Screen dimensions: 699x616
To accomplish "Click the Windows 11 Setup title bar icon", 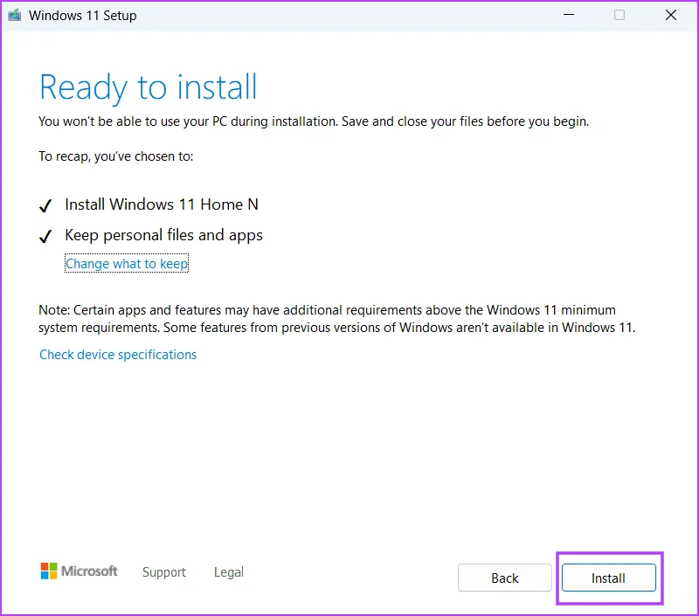I will point(15,15).
